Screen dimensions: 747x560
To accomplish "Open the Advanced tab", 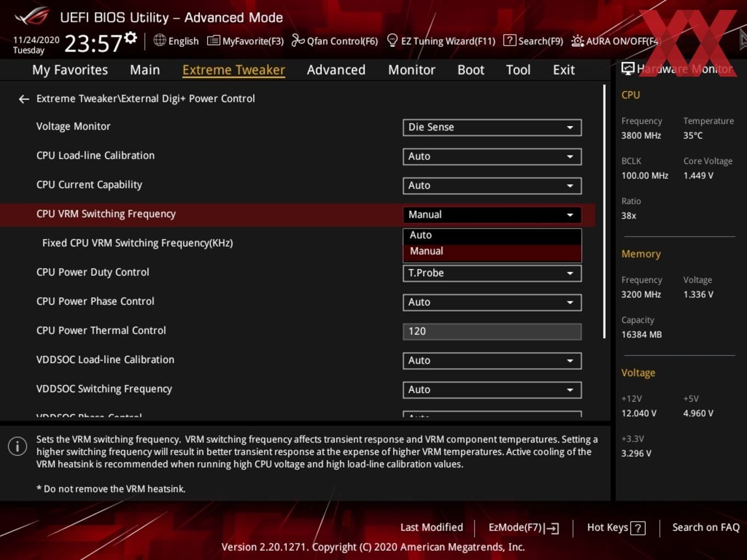I will [x=336, y=70].
